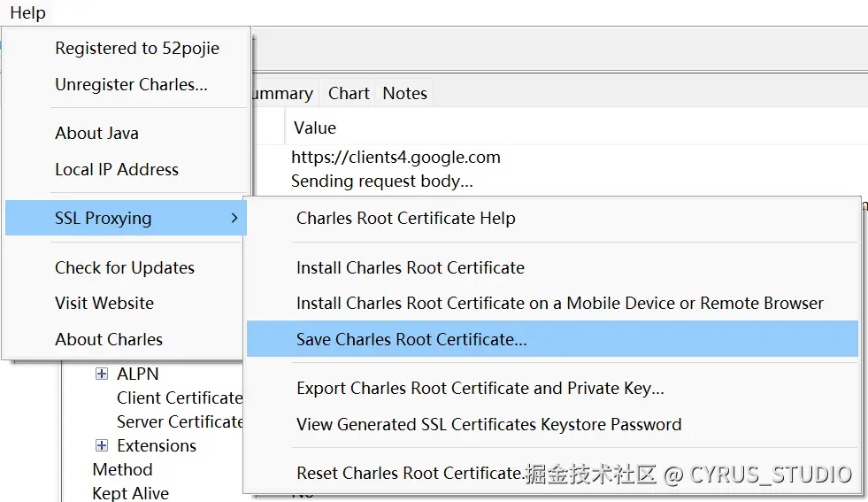
Task: Click Save Charles Root Certificate...
Action: (x=552, y=338)
